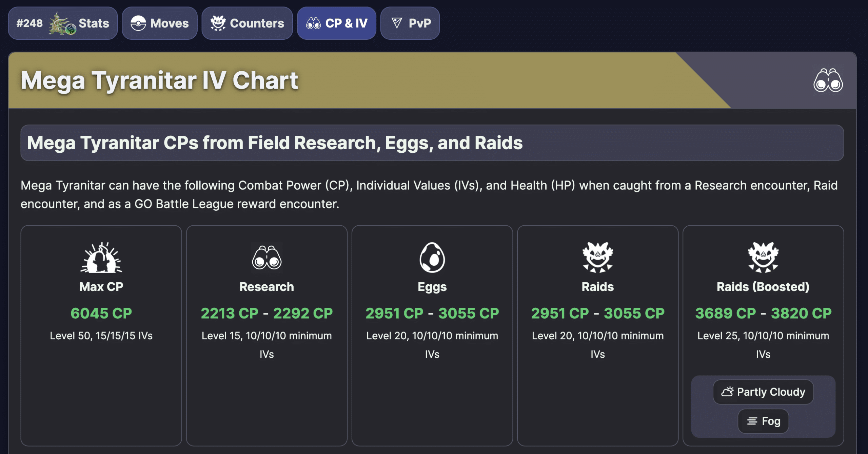
Task: Click the Pokéball icon in Moves tab
Action: tap(138, 23)
